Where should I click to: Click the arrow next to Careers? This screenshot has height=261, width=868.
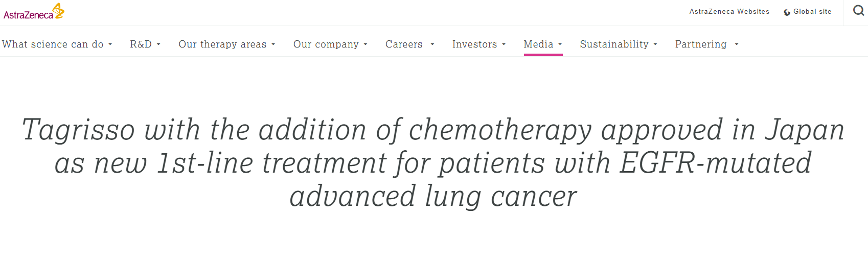pyautogui.click(x=432, y=44)
